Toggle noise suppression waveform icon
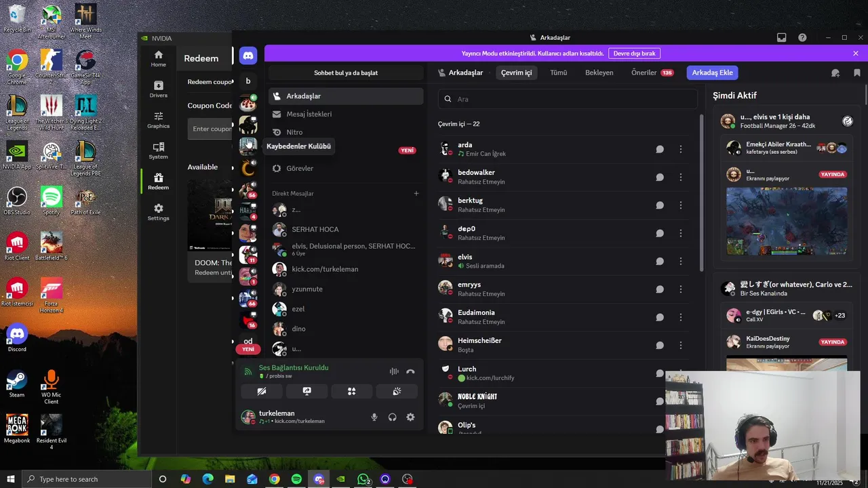 click(x=394, y=371)
